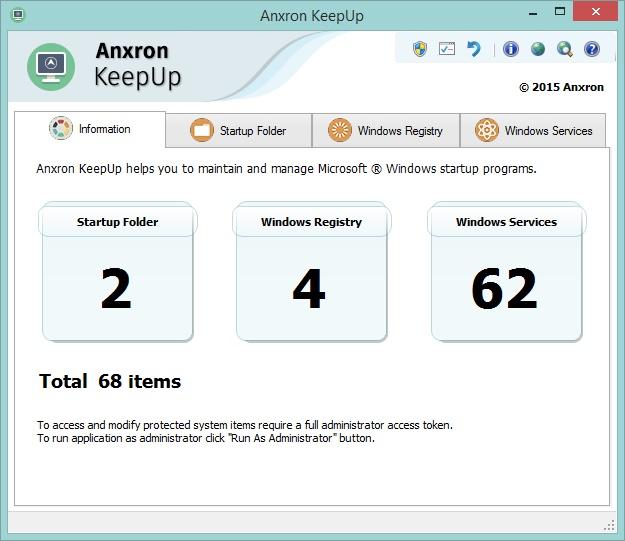Click the title bar application icon
625x541 pixels.
coord(18,16)
